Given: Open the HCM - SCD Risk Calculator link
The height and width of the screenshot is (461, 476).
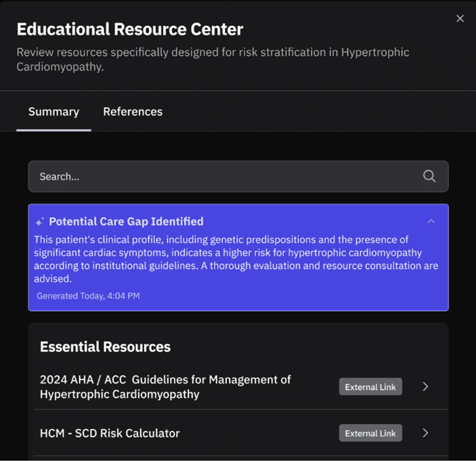Looking at the screenshot, I should (x=110, y=433).
